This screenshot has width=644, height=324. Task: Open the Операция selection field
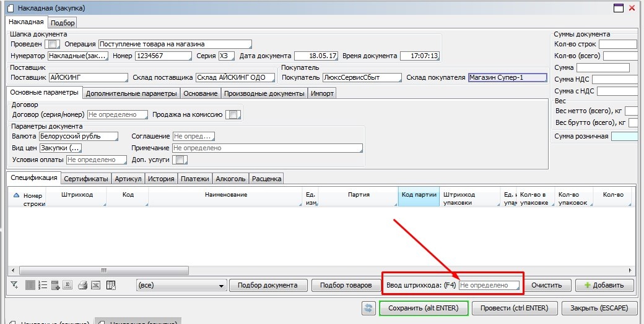point(175,44)
